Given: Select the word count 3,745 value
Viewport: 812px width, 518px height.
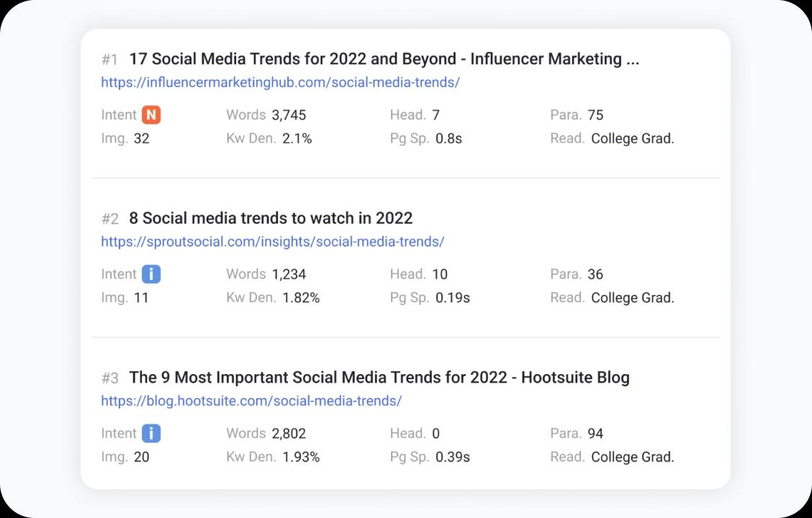Looking at the screenshot, I should pyautogui.click(x=289, y=115).
